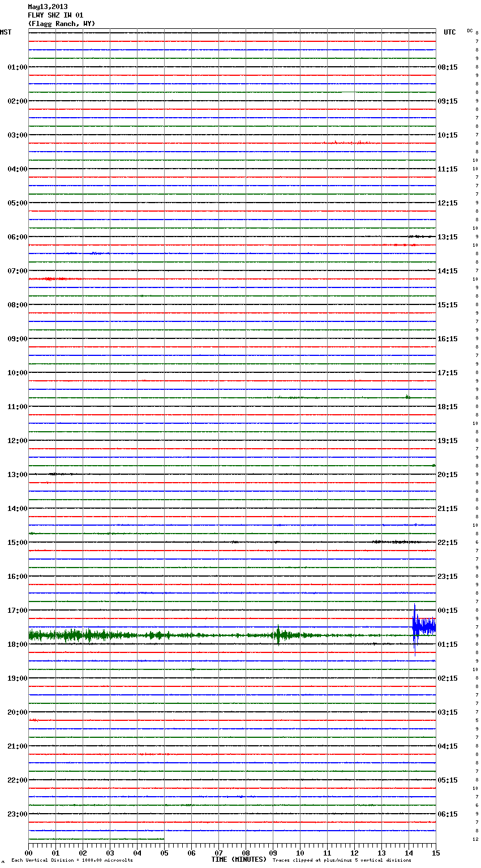Select the 15:00 MST time label

tap(18, 543)
